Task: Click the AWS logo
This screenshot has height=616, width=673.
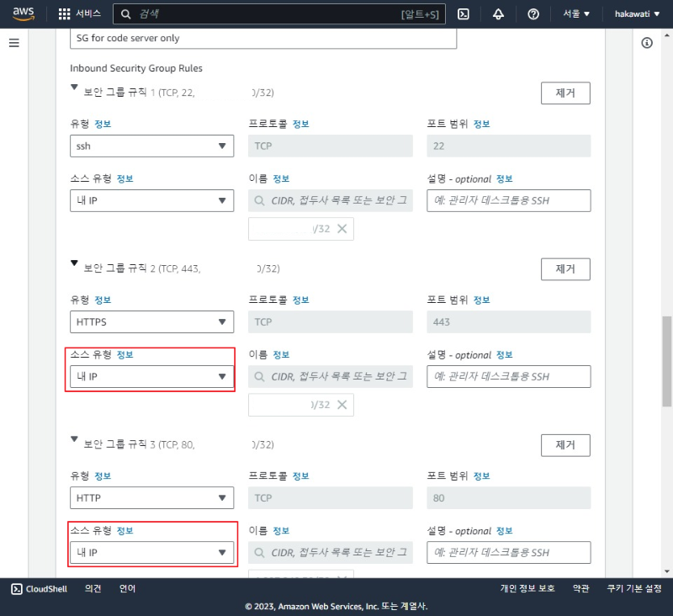Action: click(x=23, y=13)
